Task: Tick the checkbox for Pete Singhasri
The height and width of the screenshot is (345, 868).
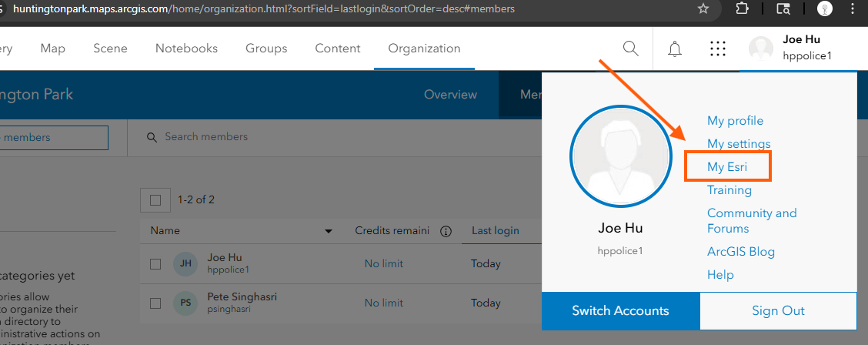Action: click(155, 303)
